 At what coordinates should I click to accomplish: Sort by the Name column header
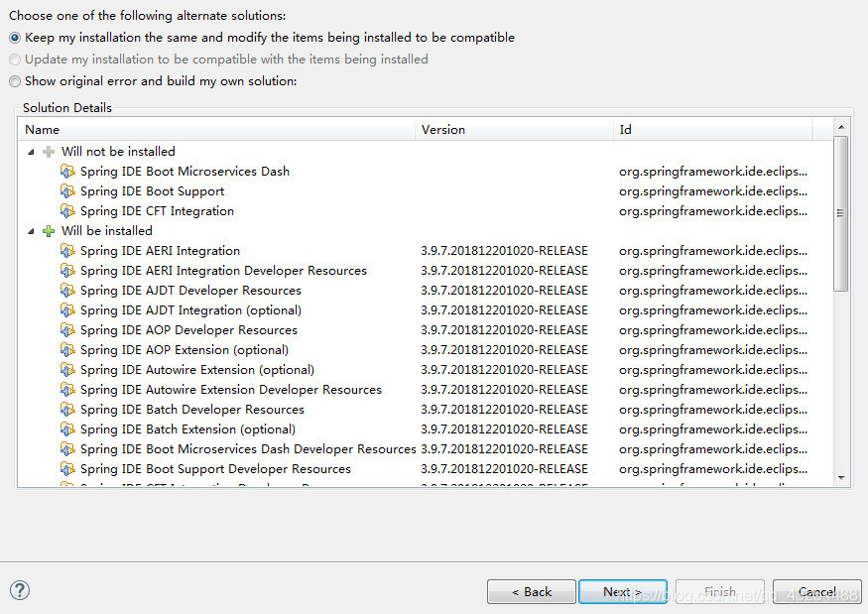coord(217,130)
